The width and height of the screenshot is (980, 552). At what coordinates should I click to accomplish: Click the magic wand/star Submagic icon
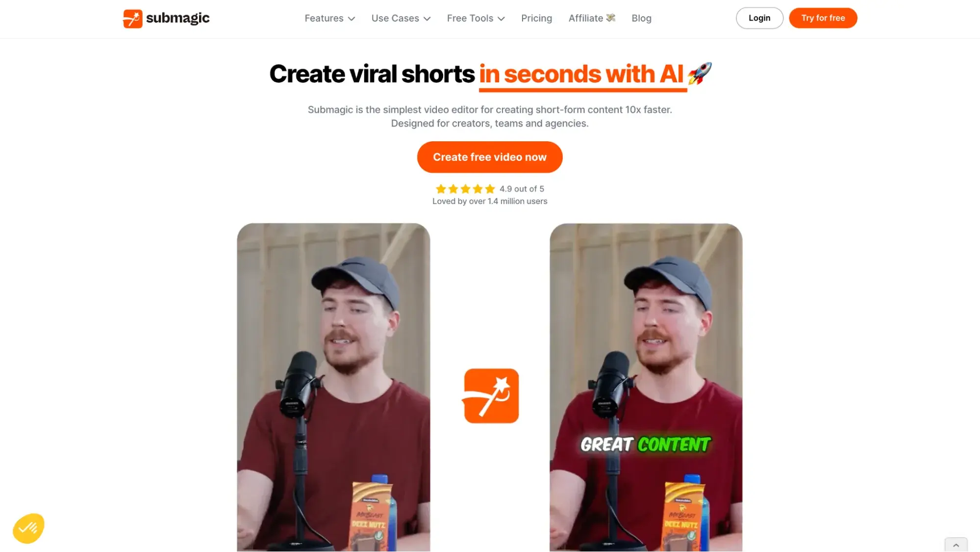[491, 395]
